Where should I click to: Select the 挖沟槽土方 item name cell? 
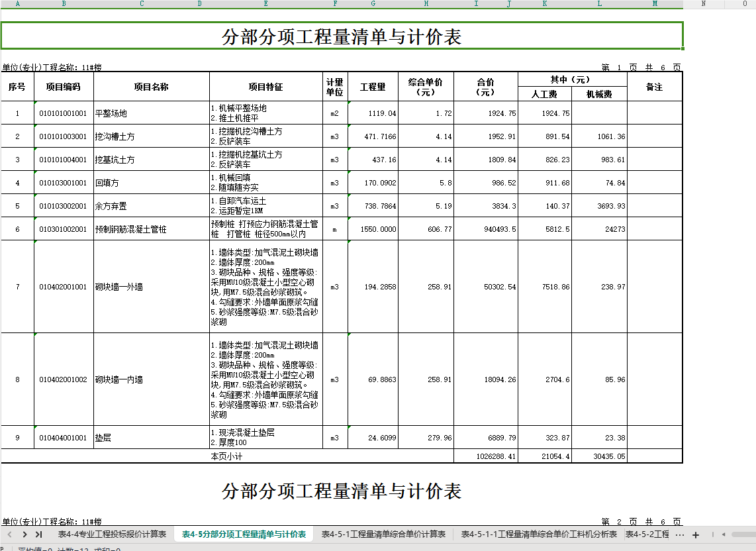[x=152, y=136]
